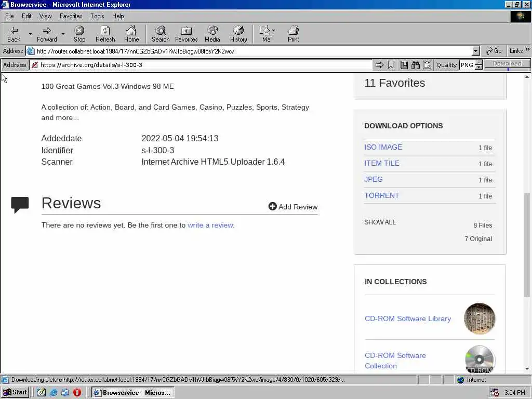Image resolution: width=532 pixels, height=399 pixels.
Task: Click the binoculars find icon
Action: click(416, 65)
